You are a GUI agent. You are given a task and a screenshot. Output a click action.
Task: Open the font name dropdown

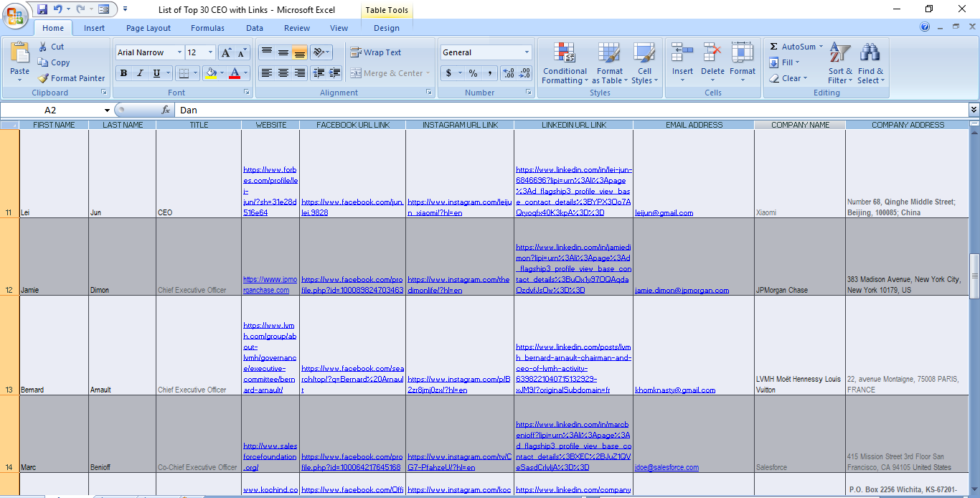point(179,52)
